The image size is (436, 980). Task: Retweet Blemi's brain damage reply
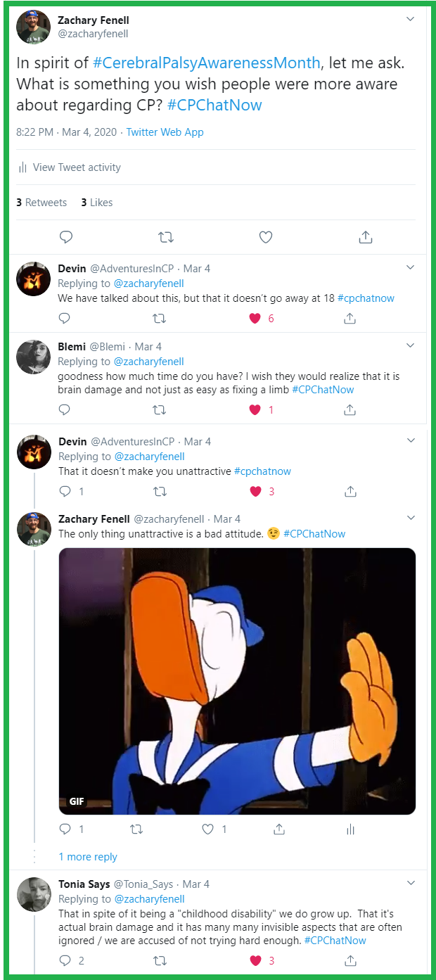[x=160, y=409]
